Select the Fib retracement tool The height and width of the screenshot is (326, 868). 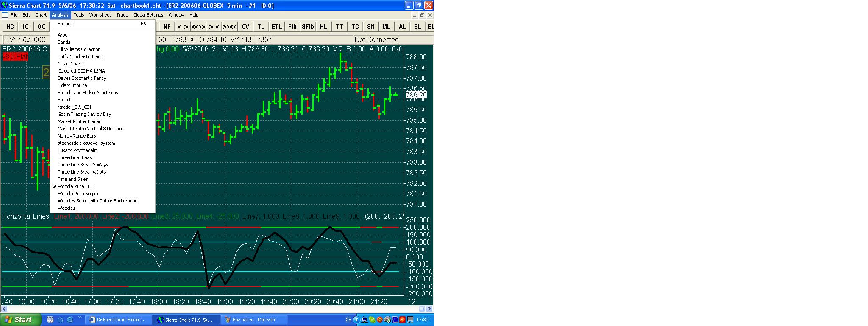[x=292, y=26]
